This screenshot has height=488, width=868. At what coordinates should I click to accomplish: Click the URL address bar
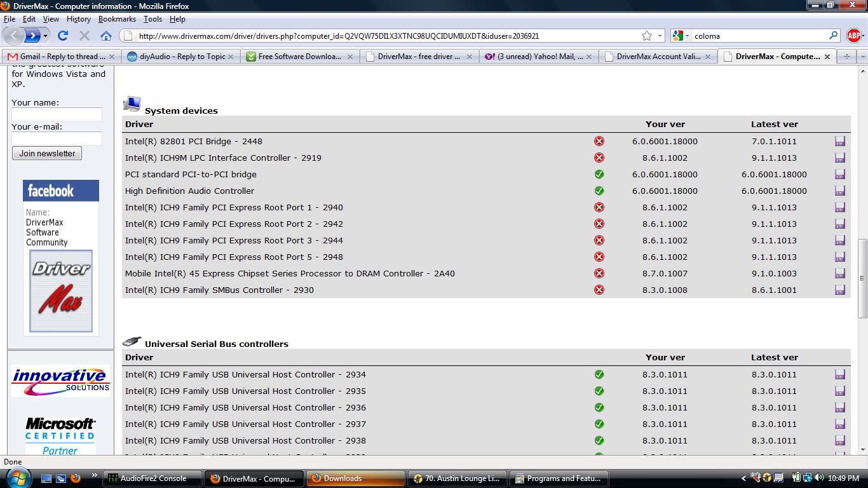pos(388,36)
